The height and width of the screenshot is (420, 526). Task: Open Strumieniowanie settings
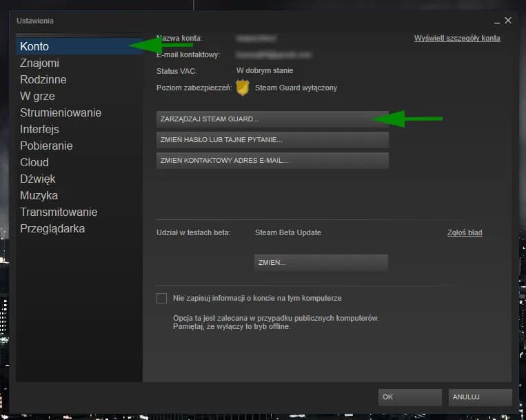tap(61, 112)
